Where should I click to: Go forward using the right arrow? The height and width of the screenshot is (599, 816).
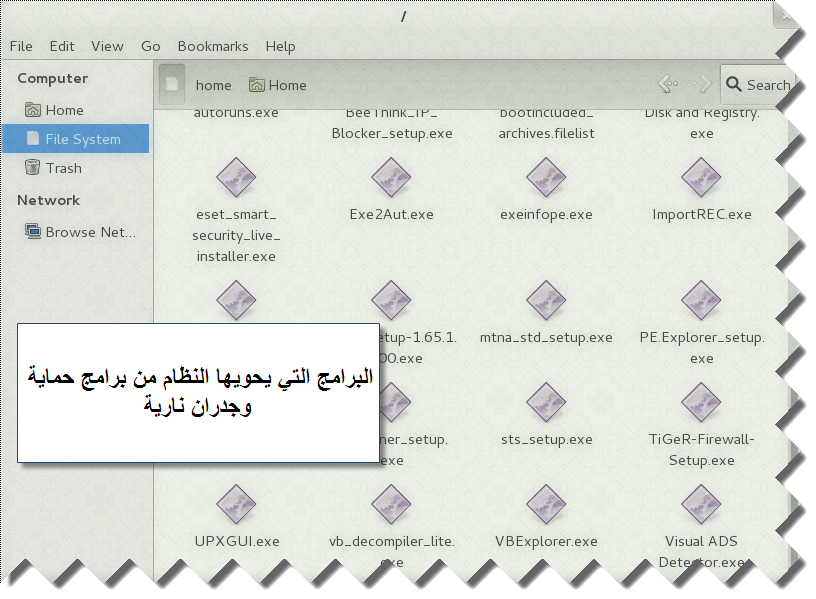(x=702, y=85)
